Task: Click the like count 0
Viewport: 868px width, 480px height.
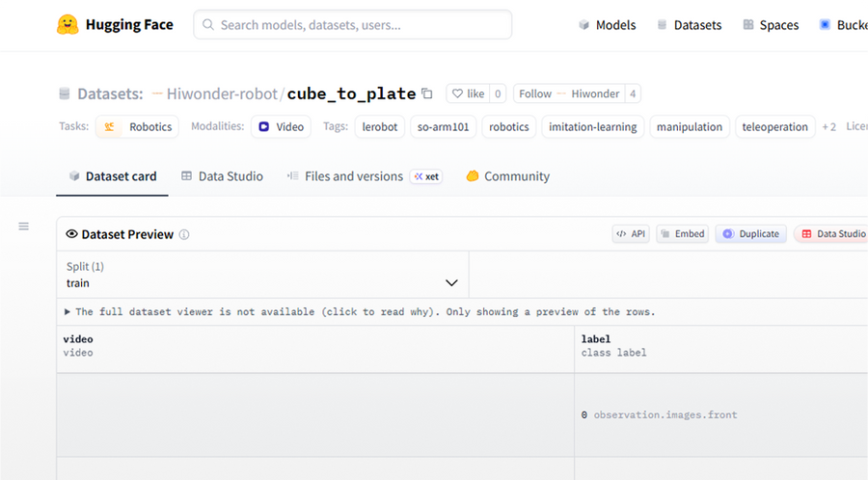Action: click(498, 93)
